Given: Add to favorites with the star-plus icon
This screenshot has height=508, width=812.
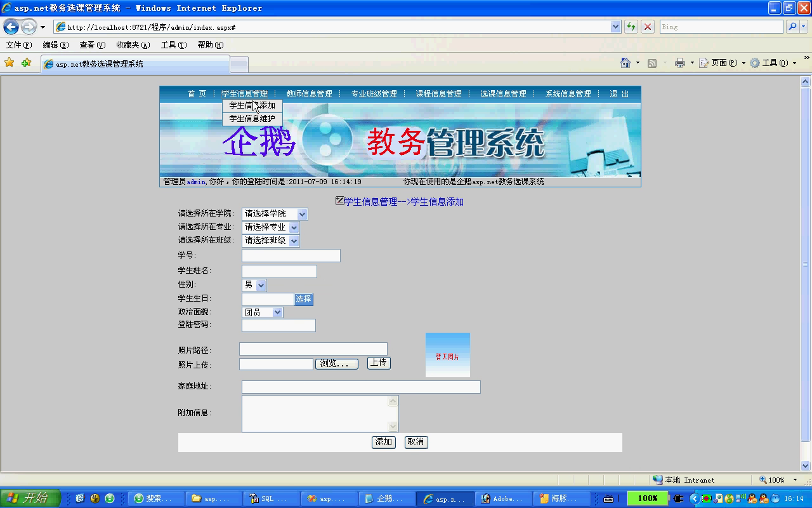Looking at the screenshot, I should click(26, 62).
